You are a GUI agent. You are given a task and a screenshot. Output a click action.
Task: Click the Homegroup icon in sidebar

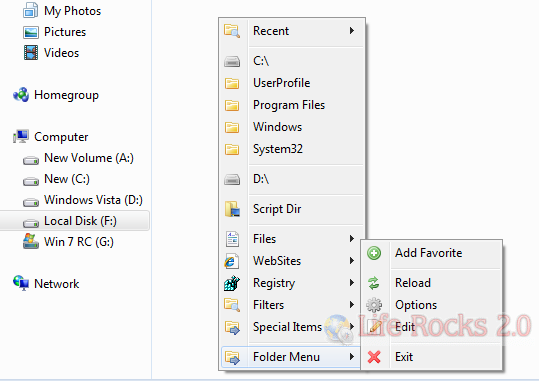pos(21,95)
